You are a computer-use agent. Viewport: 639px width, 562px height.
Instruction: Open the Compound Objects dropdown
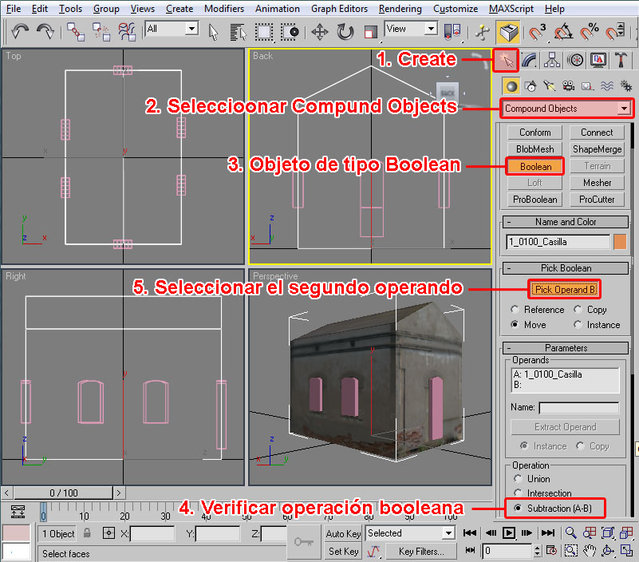click(x=566, y=108)
